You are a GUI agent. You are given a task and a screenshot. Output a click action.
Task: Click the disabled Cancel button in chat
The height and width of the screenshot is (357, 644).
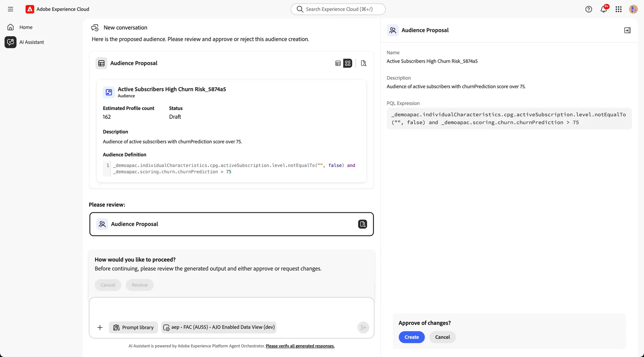pos(108,285)
